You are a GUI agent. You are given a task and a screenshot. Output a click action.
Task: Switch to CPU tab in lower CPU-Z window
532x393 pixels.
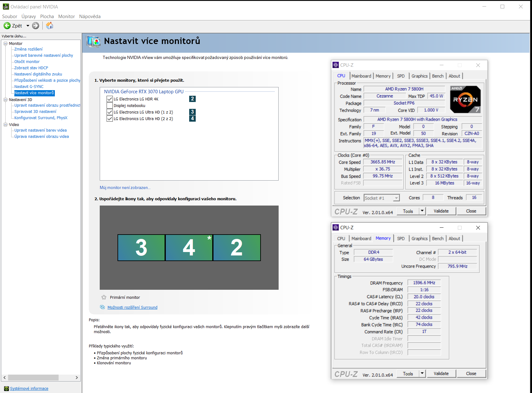click(341, 239)
